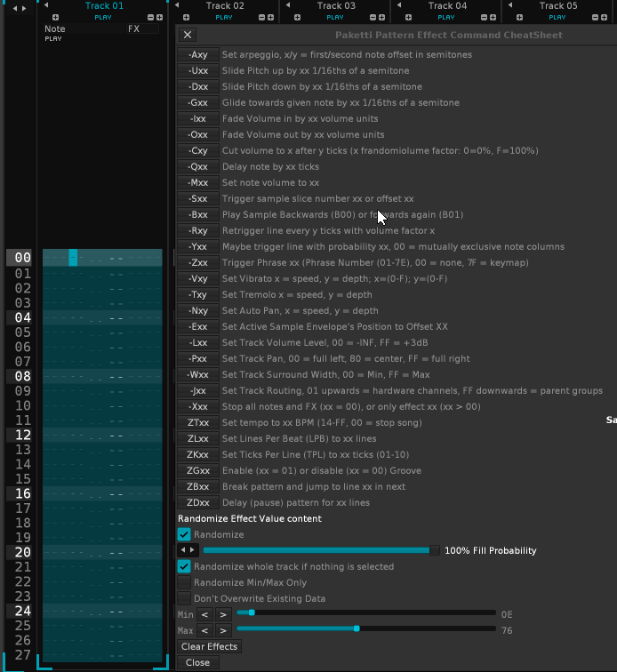Decrease Max value with the < button
The image size is (617, 672).
(x=205, y=630)
